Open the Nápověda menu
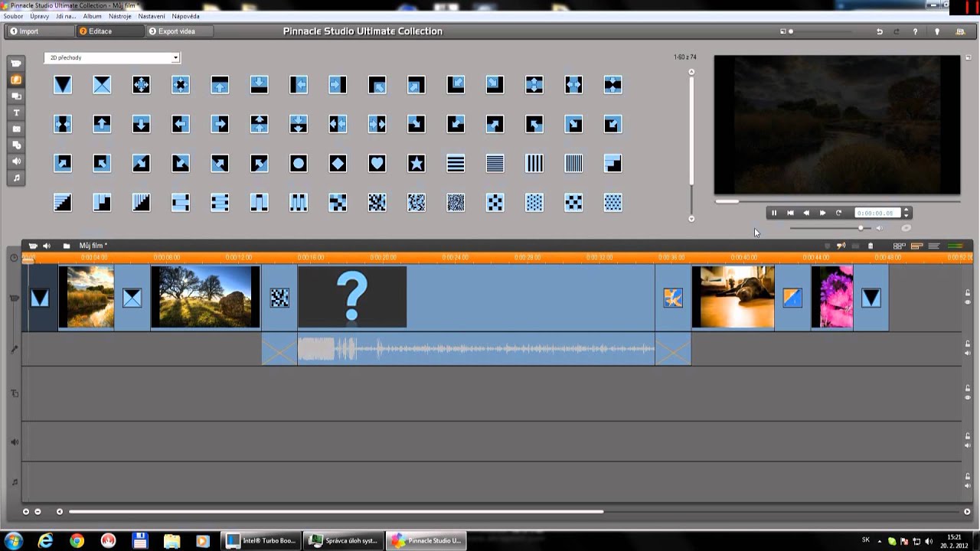This screenshot has height=551, width=980. point(185,16)
